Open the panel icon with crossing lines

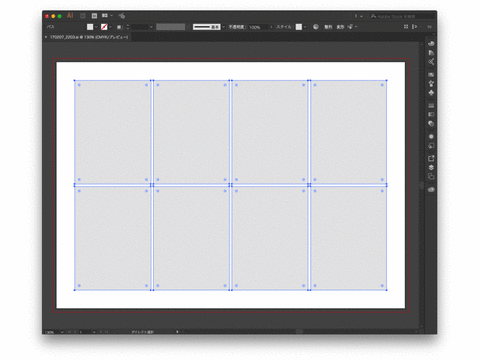click(x=431, y=62)
